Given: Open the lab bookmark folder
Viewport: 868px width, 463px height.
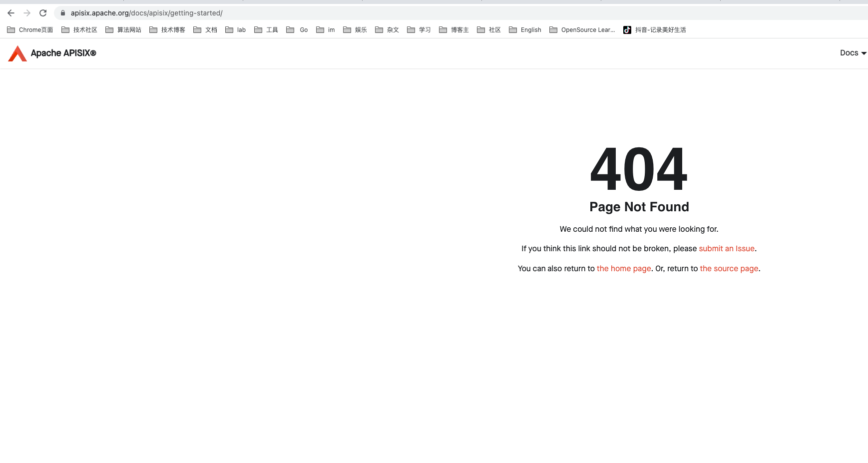Looking at the screenshot, I should [x=236, y=30].
